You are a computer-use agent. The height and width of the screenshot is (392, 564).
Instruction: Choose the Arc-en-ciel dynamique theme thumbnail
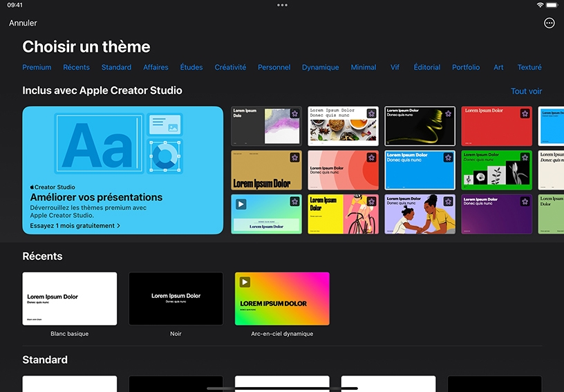tap(282, 299)
